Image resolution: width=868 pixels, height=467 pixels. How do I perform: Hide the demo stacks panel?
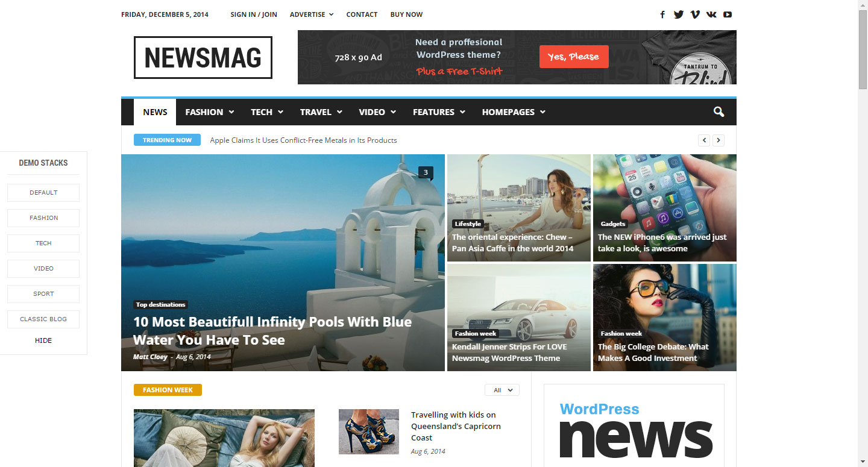pyautogui.click(x=43, y=340)
